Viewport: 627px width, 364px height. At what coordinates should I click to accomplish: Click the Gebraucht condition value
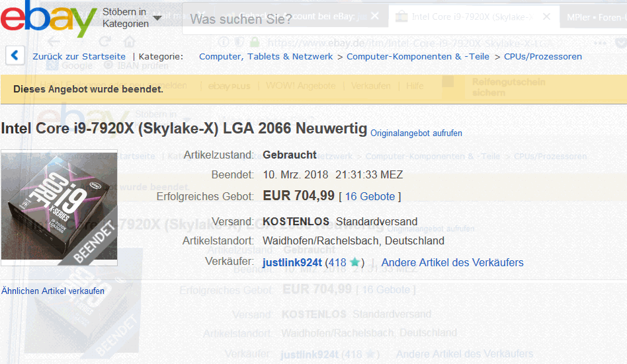point(290,155)
